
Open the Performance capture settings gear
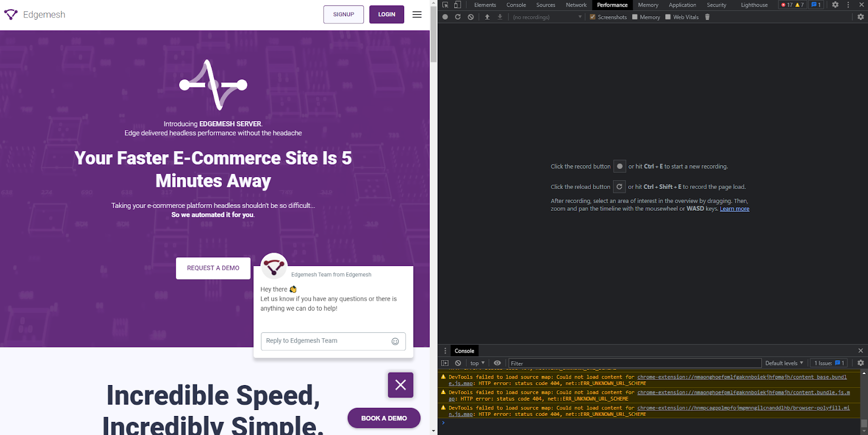pos(860,17)
